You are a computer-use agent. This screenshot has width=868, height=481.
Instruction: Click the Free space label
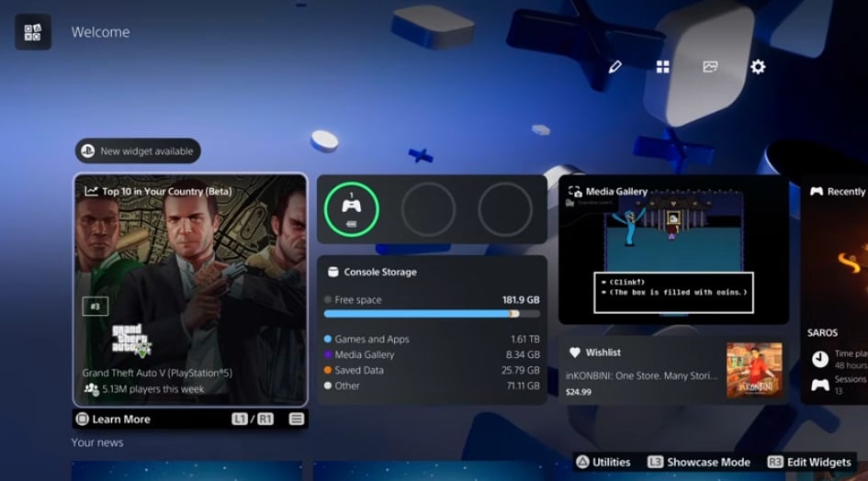click(x=358, y=300)
